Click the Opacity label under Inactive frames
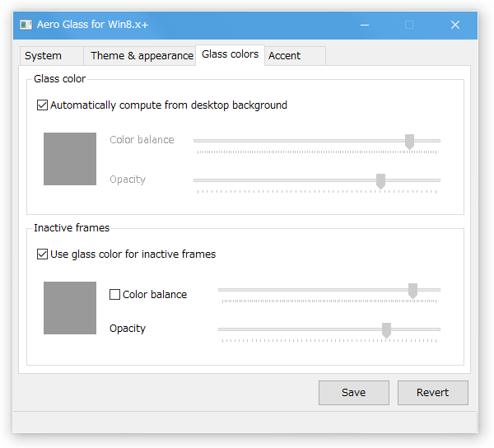The image size is (494, 448). click(128, 329)
